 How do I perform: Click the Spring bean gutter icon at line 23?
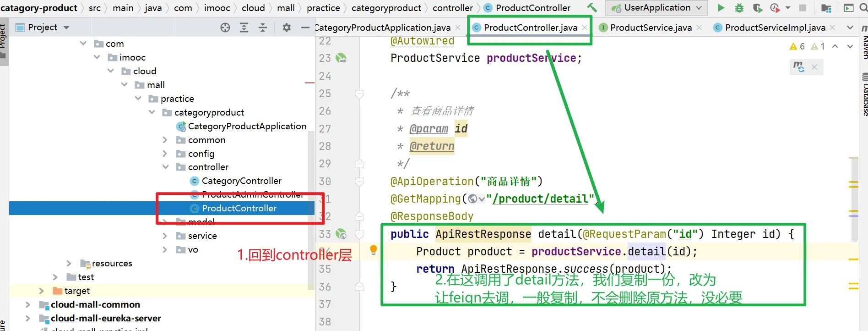click(341, 58)
